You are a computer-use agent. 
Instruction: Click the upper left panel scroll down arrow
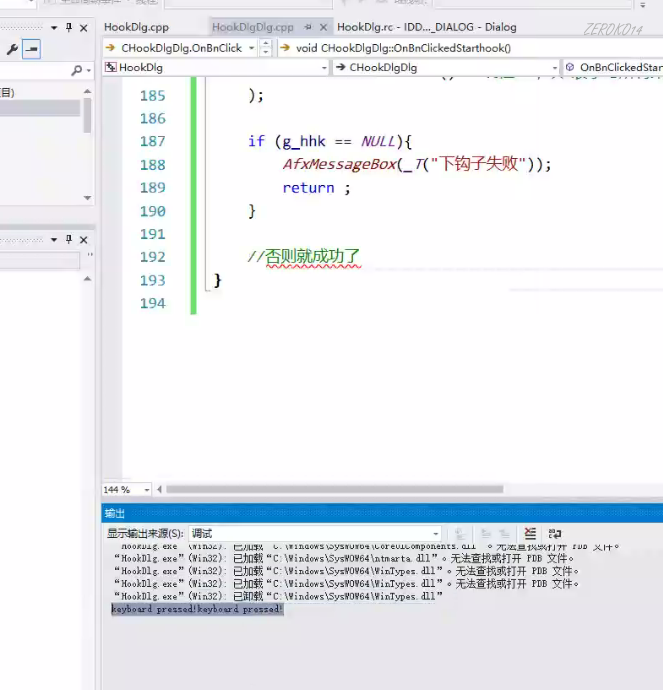tap(87, 198)
